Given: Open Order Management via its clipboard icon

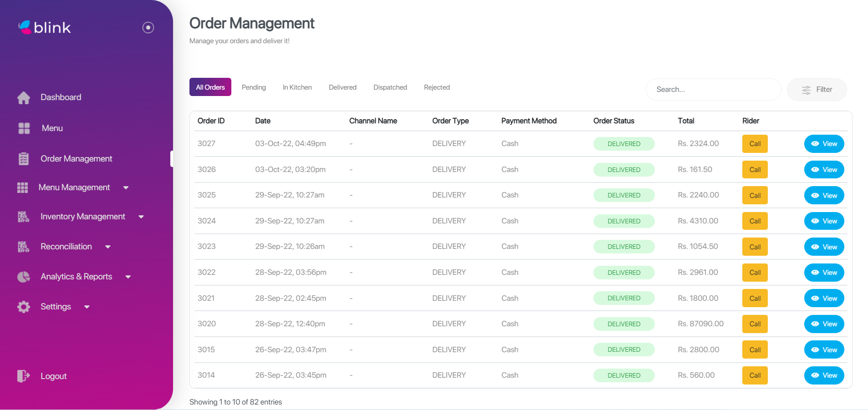Looking at the screenshot, I should click(23, 159).
